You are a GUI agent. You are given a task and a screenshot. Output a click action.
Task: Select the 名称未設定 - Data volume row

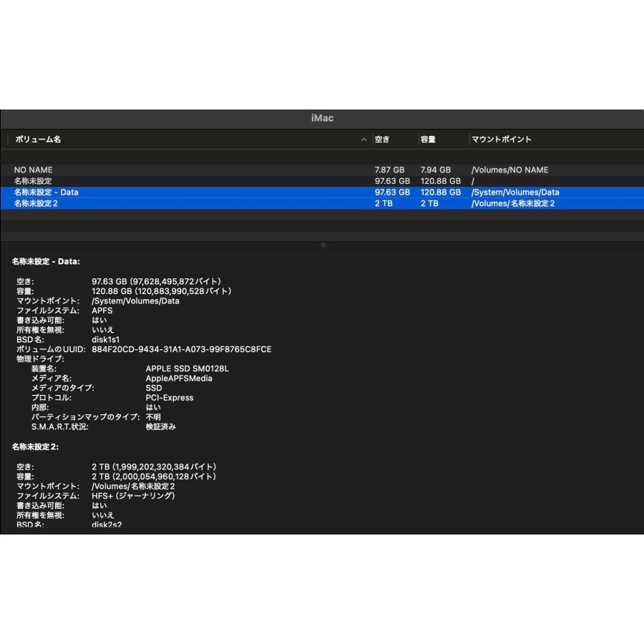45,192
